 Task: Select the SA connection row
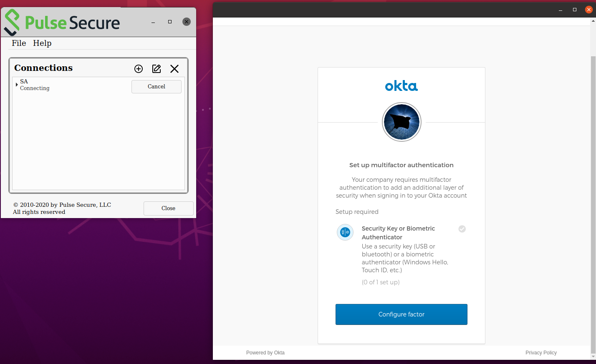coord(98,85)
